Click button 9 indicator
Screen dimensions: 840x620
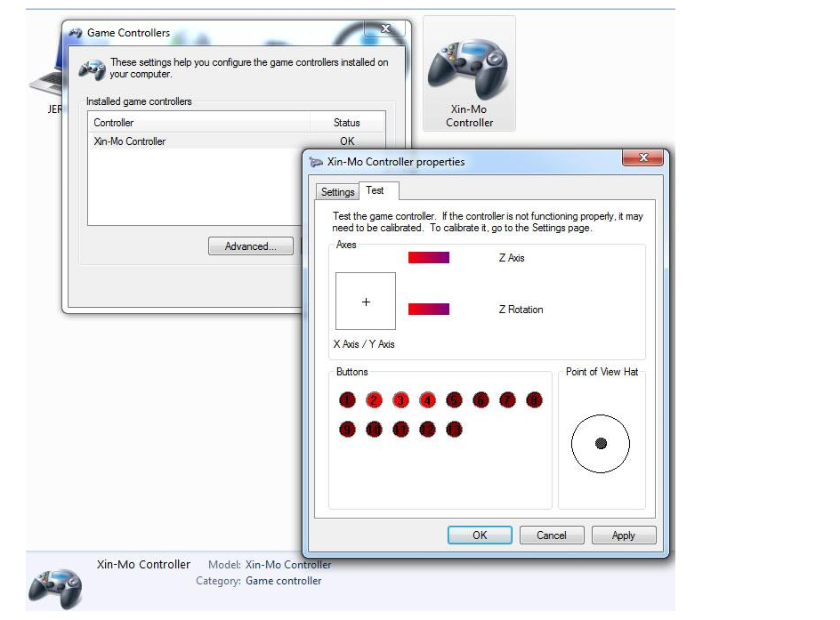coord(347,430)
